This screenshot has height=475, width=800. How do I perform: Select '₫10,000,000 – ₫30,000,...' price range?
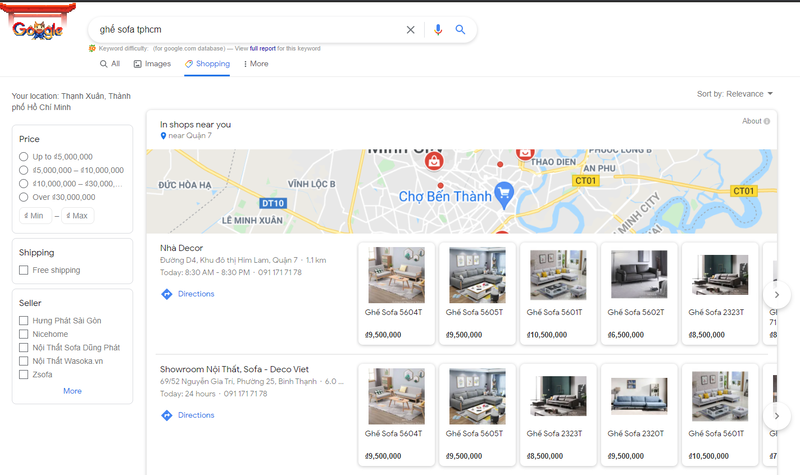tap(23, 184)
